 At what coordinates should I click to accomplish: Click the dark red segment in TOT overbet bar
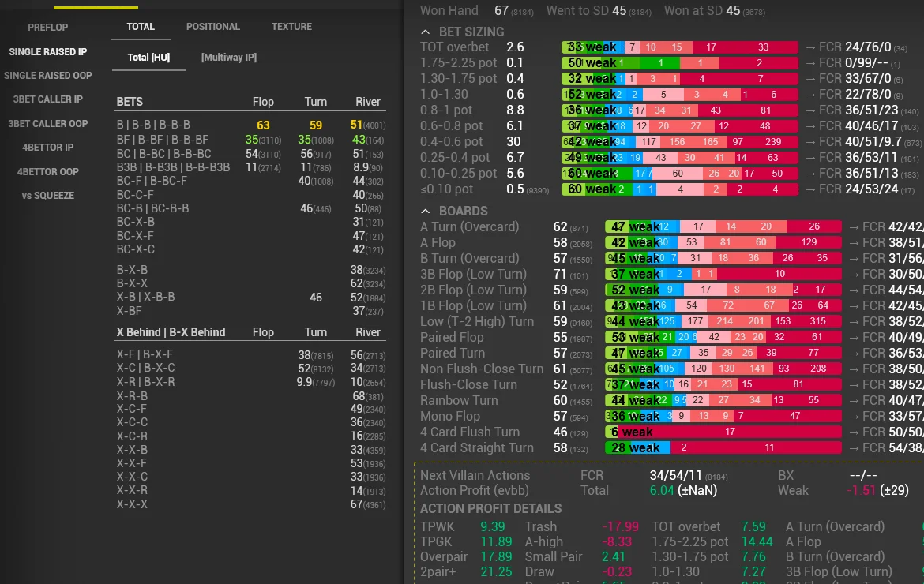(x=763, y=47)
